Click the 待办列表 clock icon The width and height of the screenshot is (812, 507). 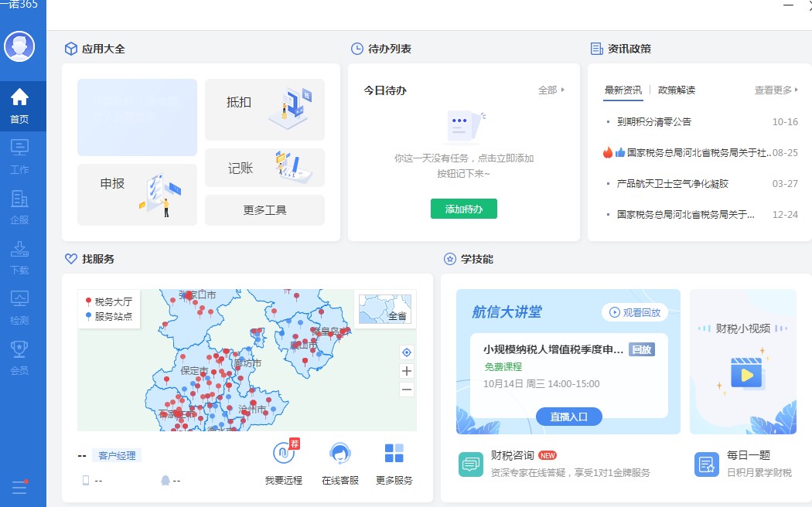point(357,49)
